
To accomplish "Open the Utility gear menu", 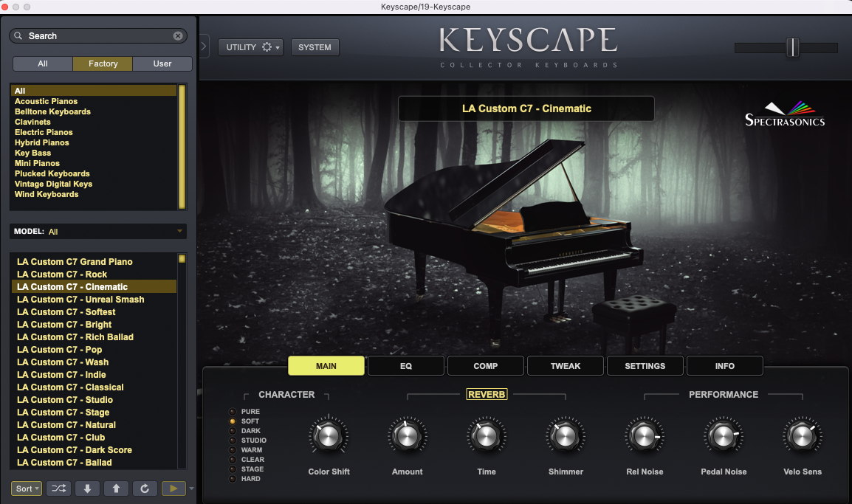I will pyautogui.click(x=250, y=47).
